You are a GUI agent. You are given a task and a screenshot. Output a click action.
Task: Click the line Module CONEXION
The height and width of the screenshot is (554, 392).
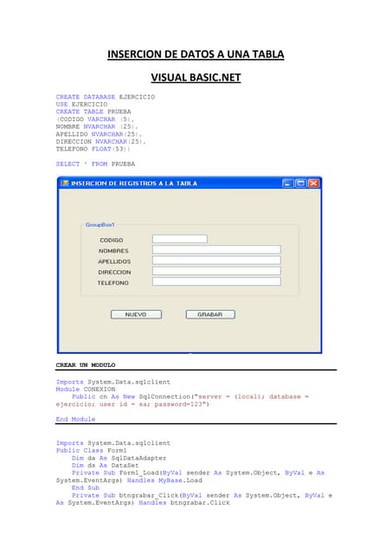(x=86, y=389)
